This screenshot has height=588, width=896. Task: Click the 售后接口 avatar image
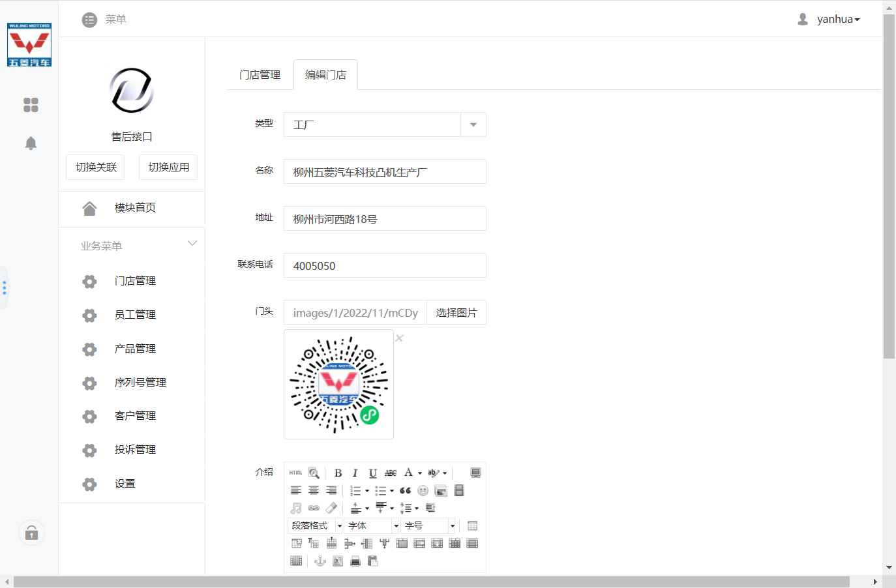132,91
